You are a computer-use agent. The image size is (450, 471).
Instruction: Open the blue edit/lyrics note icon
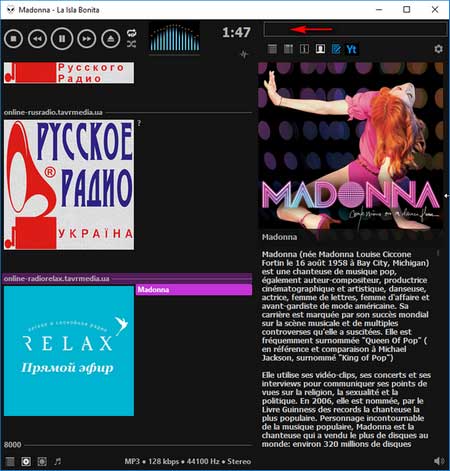336,49
